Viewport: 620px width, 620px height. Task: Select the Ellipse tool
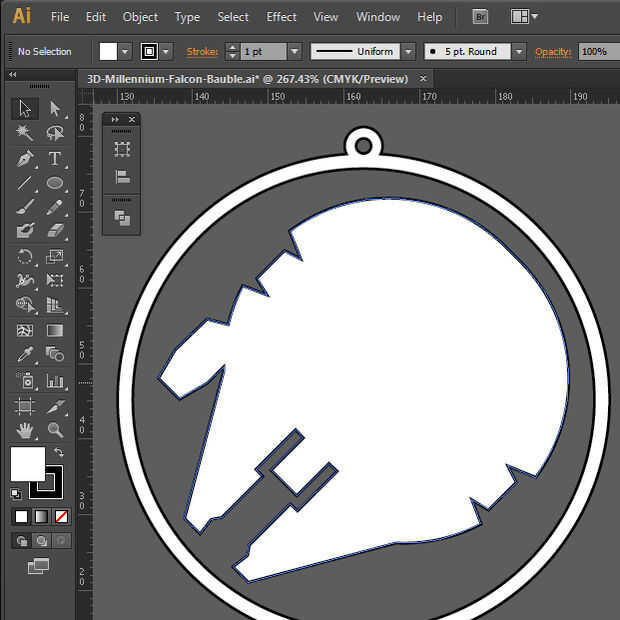pos(55,183)
